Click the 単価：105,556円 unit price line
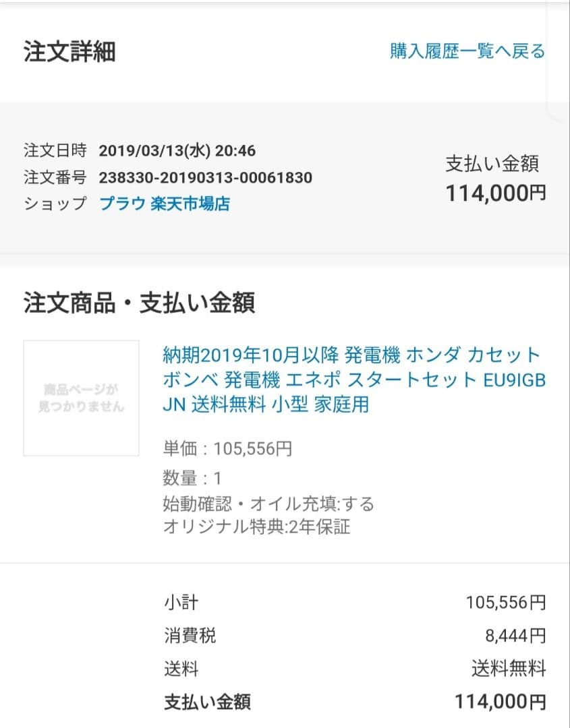The image size is (570, 728). 227,449
